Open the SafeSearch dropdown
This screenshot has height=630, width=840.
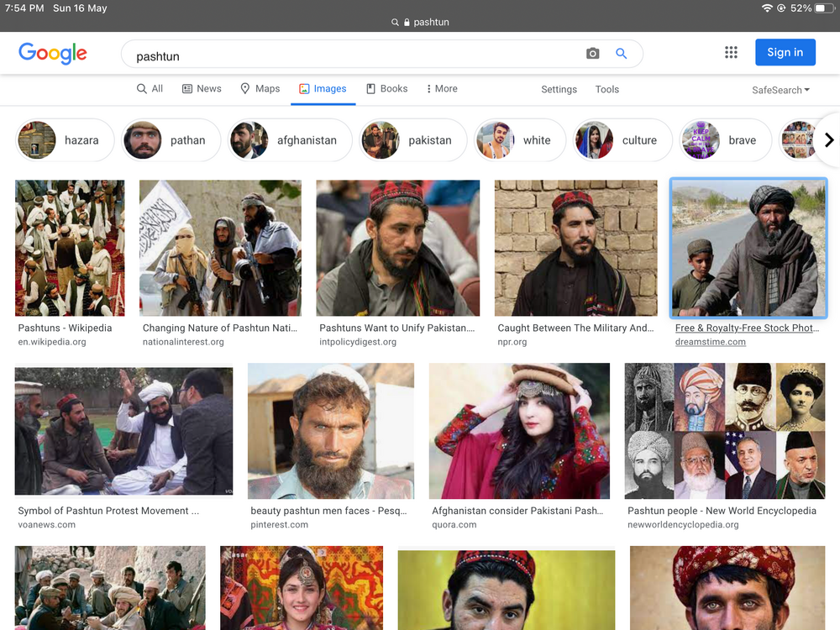point(780,90)
